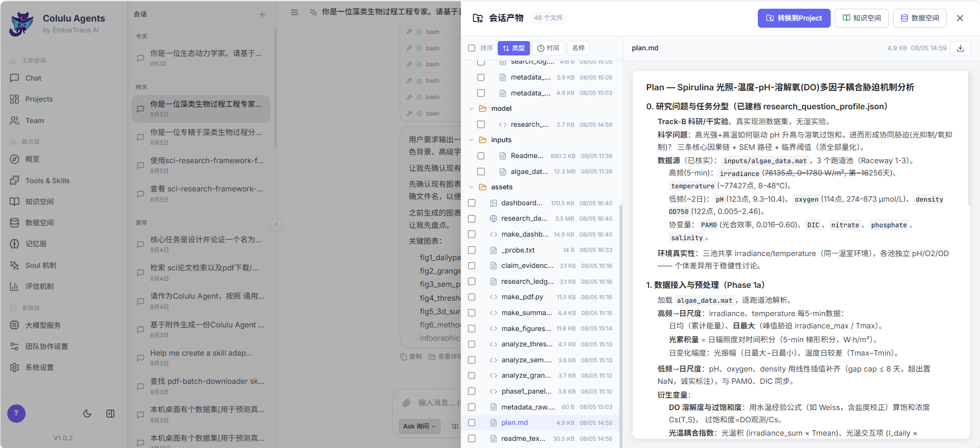Open Tools & Skills page

coord(47,181)
